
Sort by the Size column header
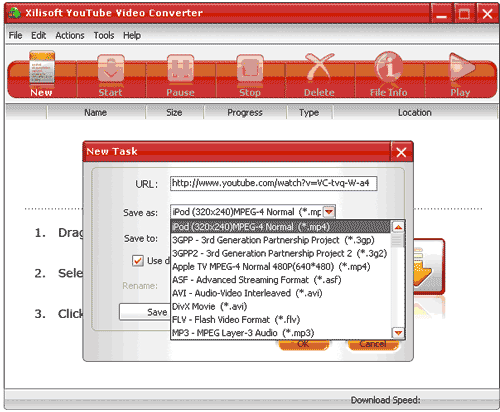[174, 113]
